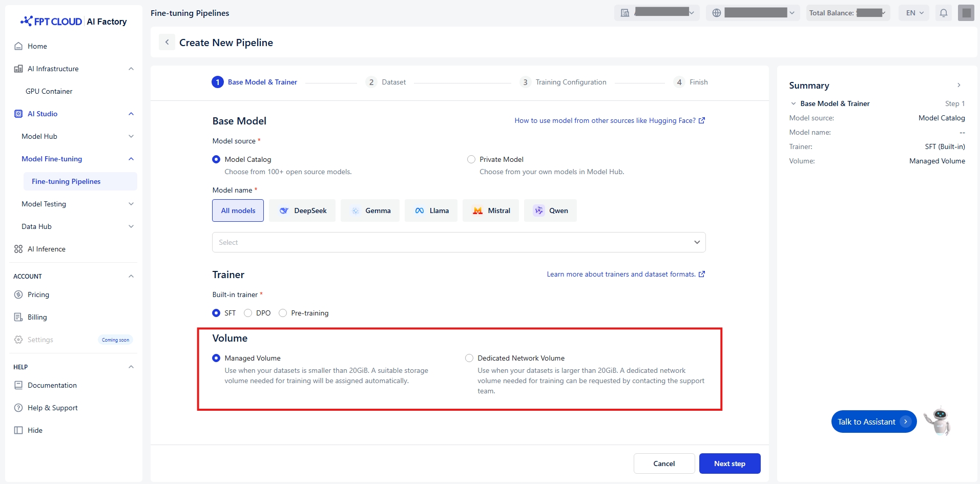Click the robot assistant mascot icon
The width and height of the screenshot is (980, 484).
tap(938, 422)
